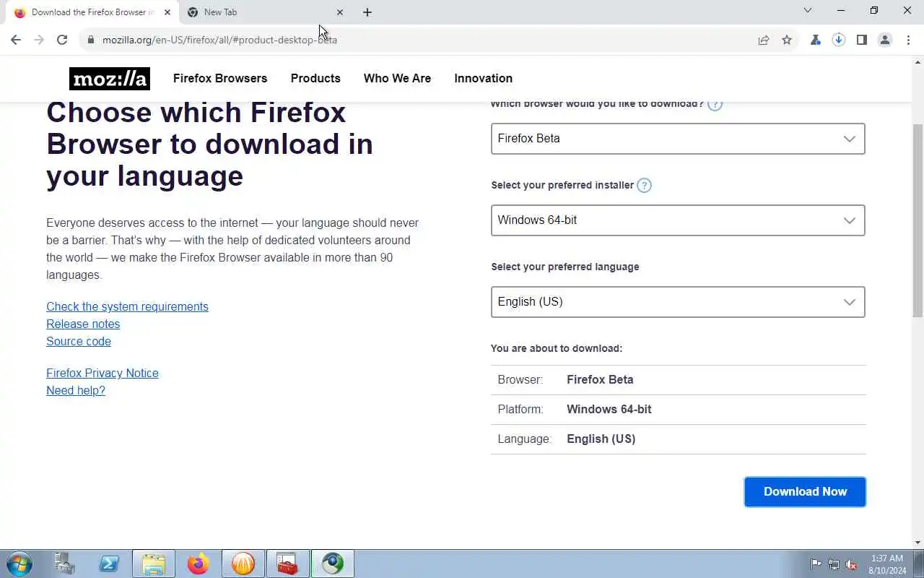Click the padlock site info icon
This screenshot has height=578, width=924.
(90, 40)
